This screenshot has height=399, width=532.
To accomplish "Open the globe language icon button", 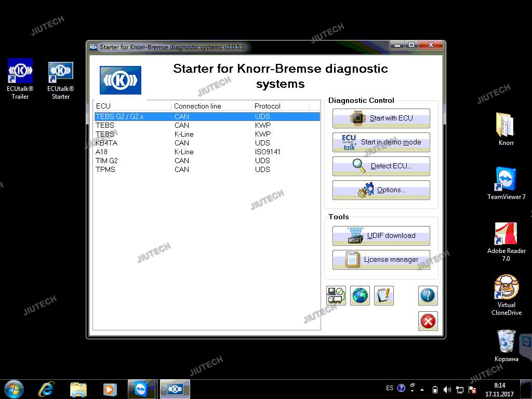I will tap(360, 296).
